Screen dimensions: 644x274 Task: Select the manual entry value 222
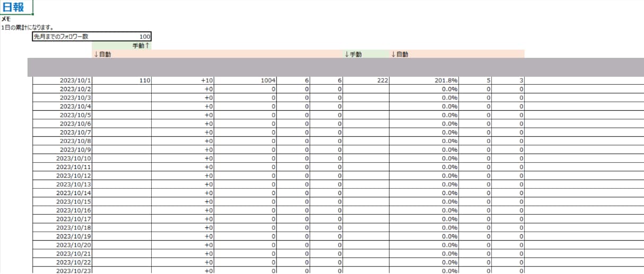(366, 81)
